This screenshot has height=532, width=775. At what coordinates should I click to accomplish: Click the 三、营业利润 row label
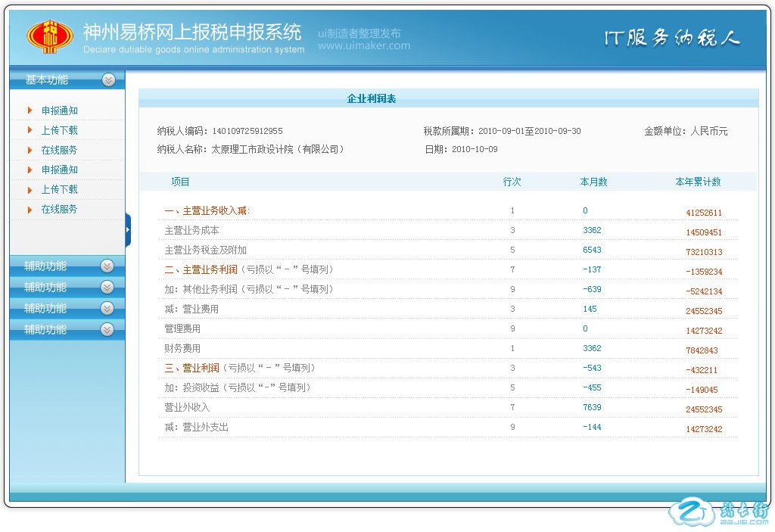click(x=191, y=368)
